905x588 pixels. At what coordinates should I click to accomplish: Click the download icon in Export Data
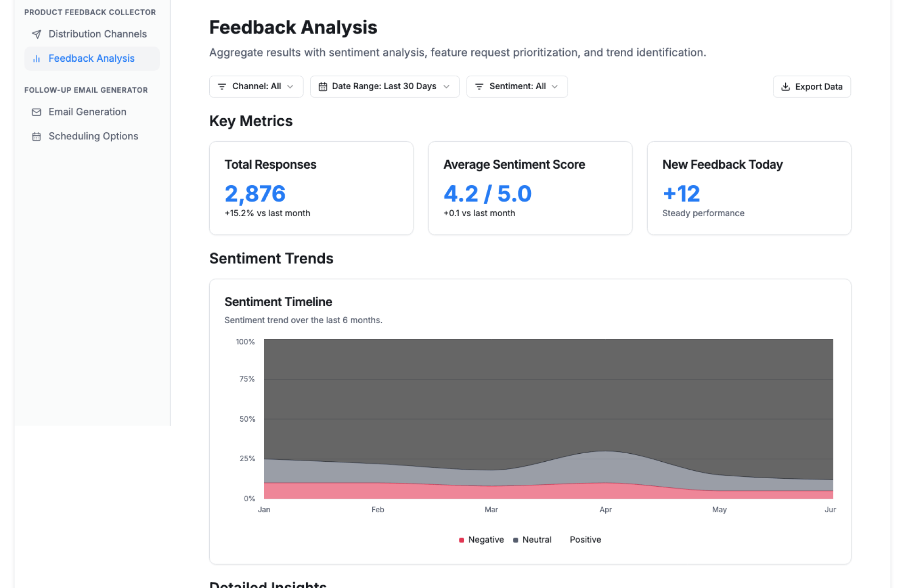coord(785,87)
